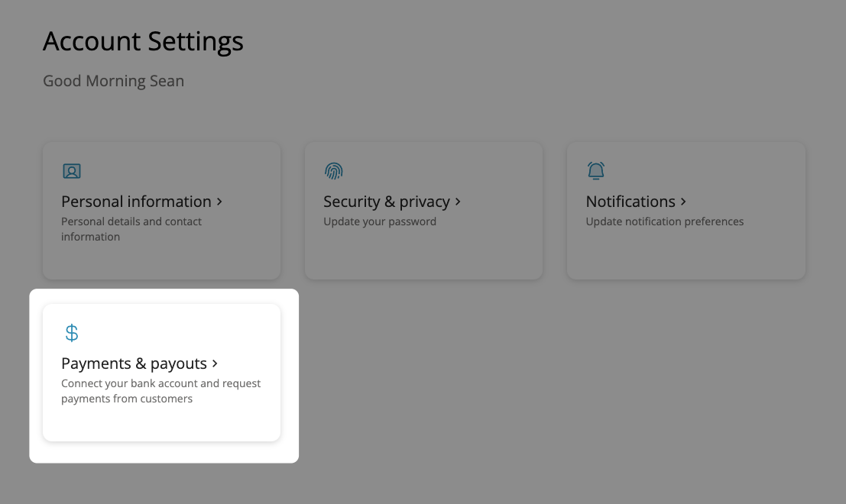The image size is (846, 504).
Task: Click the arrow beside Security & privacy
Action: [x=458, y=202]
